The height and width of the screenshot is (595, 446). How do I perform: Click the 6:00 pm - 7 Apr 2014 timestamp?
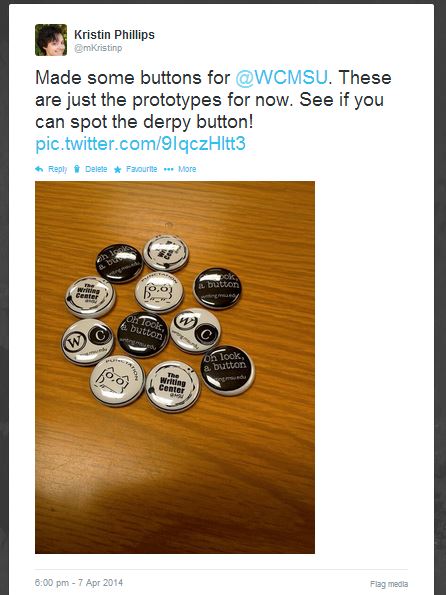click(x=79, y=582)
